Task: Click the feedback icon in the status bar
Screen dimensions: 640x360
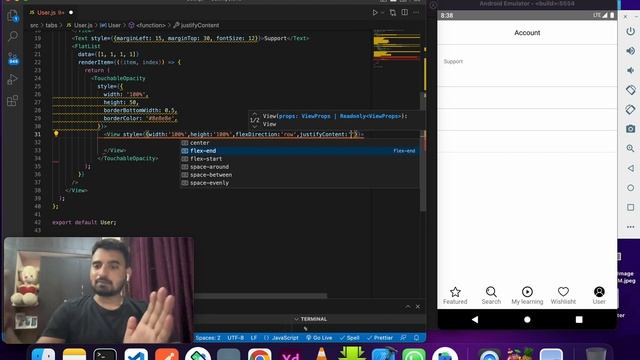Action: (x=403, y=338)
